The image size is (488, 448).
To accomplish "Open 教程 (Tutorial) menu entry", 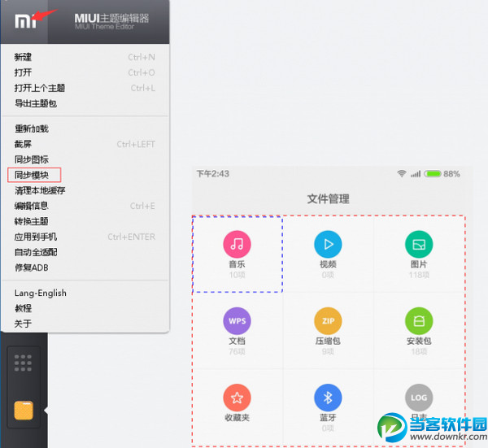I will (x=23, y=308).
